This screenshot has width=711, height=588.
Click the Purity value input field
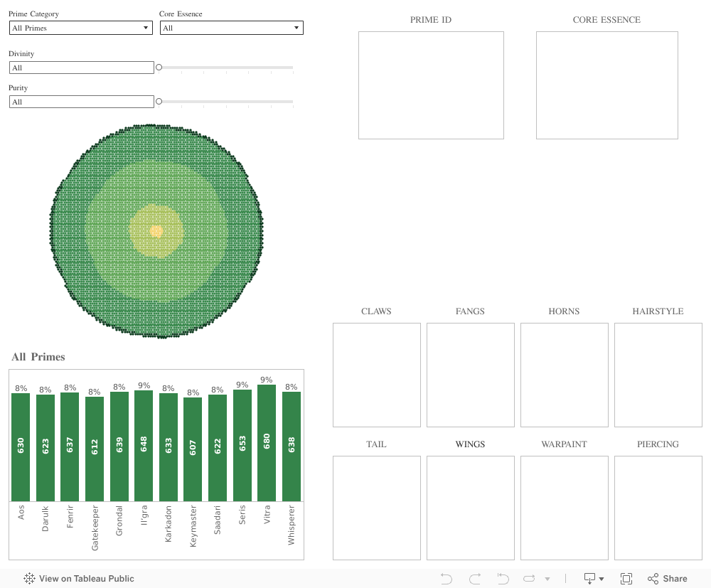click(81, 102)
